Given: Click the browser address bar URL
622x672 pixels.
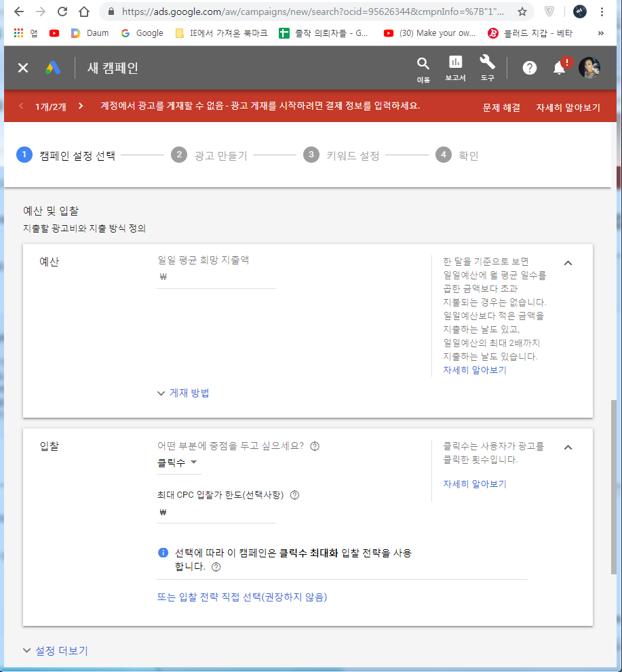Looking at the screenshot, I should (x=313, y=12).
